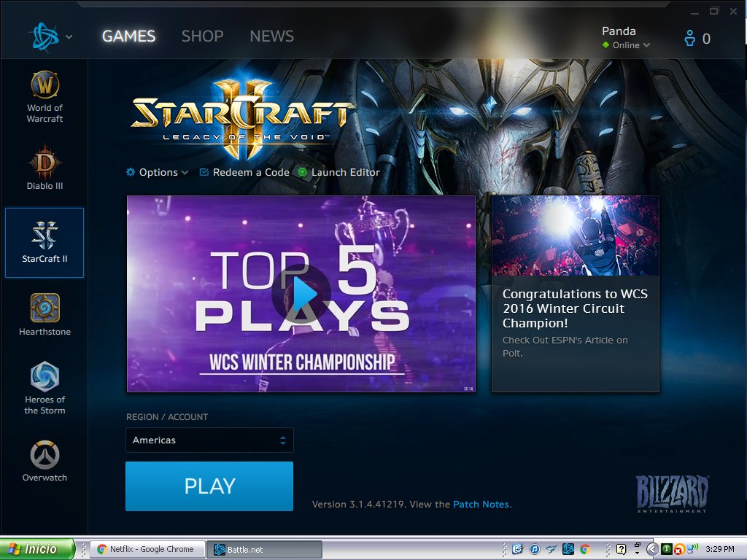This screenshot has height=560, width=747.
Task: Switch to GAMES tab
Action: point(128,36)
